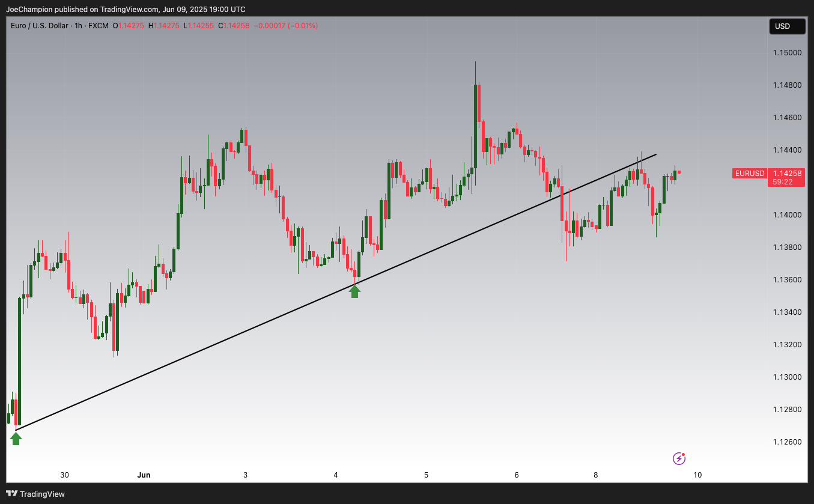Image resolution: width=814 pixels, height=504 pixels.
Task: Click the Euro / U.S. Dollar chart title
Action: [x=39, y=26]
